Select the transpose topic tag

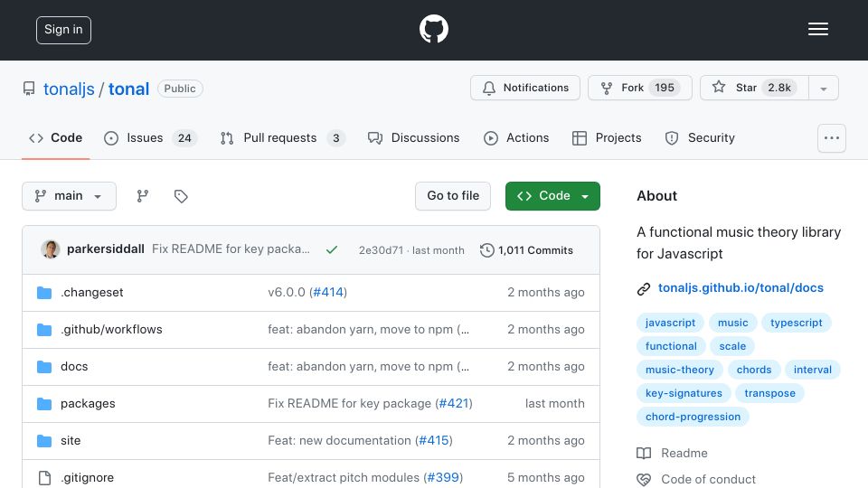click(769, 393)
